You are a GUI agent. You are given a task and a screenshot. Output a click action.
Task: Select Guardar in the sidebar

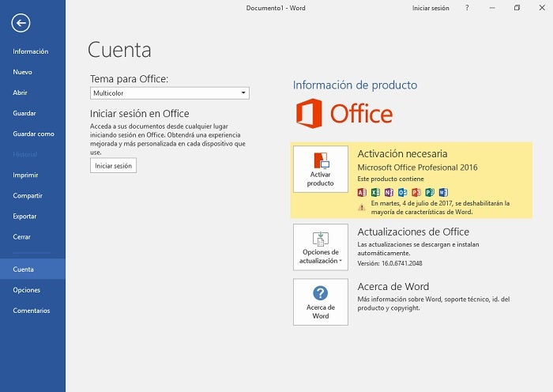24,113
